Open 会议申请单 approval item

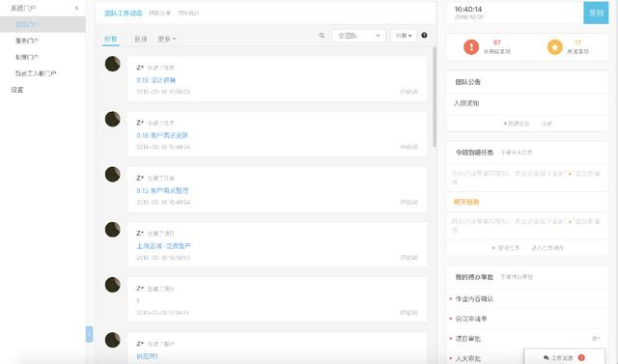[x=471, y=319]
